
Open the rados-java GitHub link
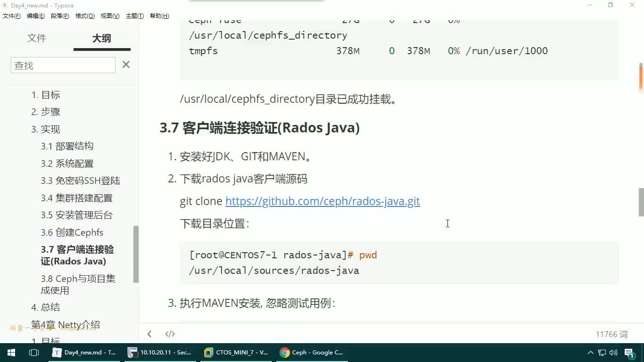(322, 201)
